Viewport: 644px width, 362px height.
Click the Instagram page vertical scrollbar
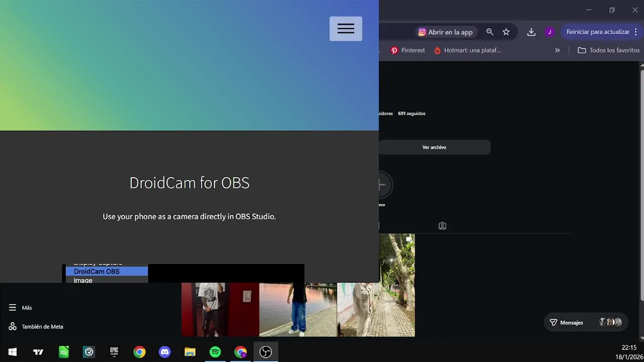[641, 185]
